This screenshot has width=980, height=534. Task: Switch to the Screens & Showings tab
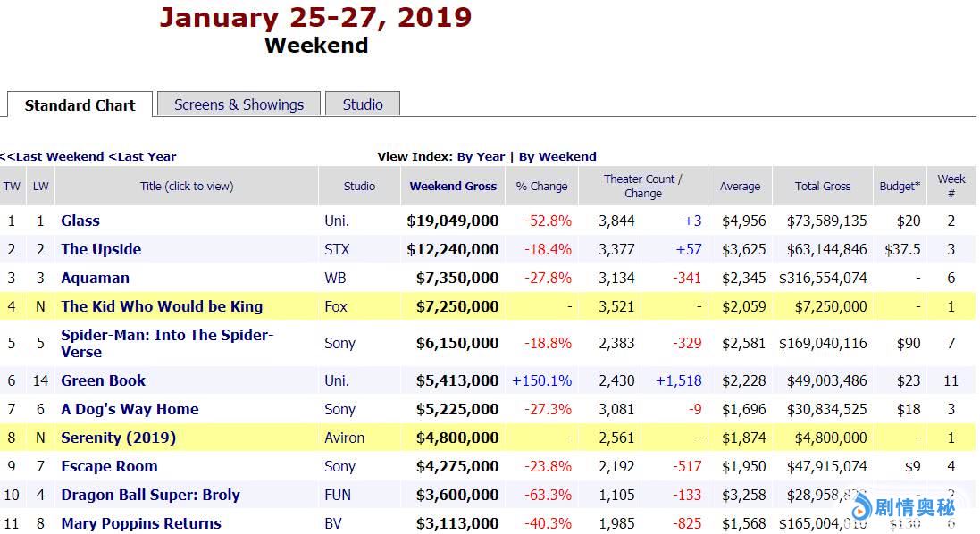point(239,104)
